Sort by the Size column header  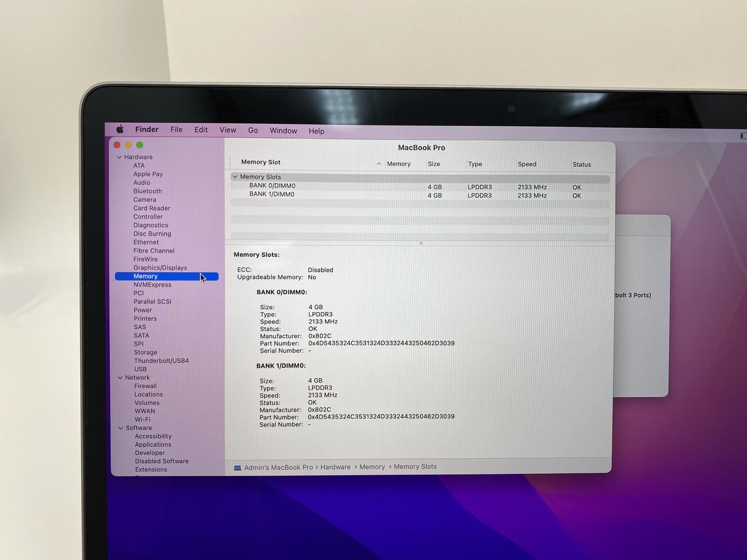434,164
